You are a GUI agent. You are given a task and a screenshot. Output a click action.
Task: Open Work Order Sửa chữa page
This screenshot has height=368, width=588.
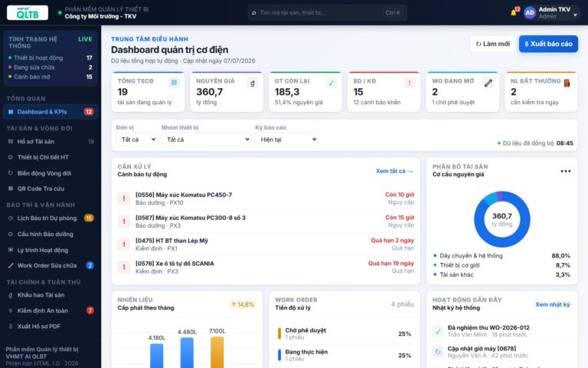pos(51,265)
